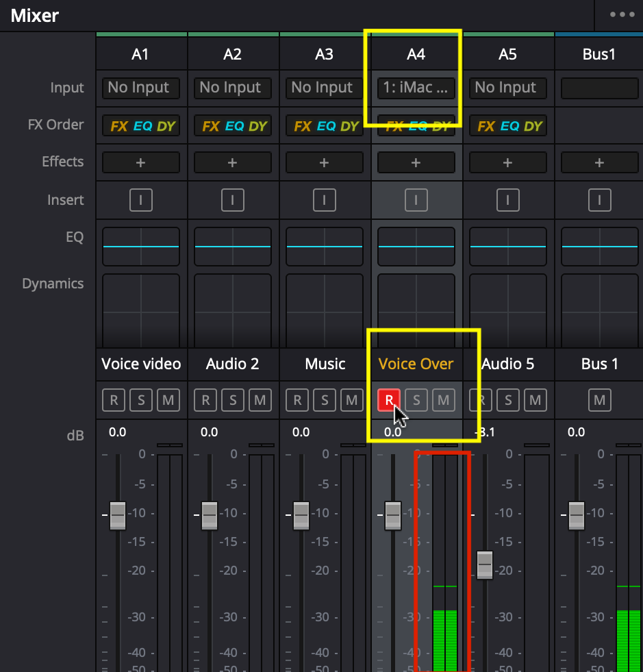Solo the Music track
Viewport: 643px width, 672px height.
click(325, 400)
